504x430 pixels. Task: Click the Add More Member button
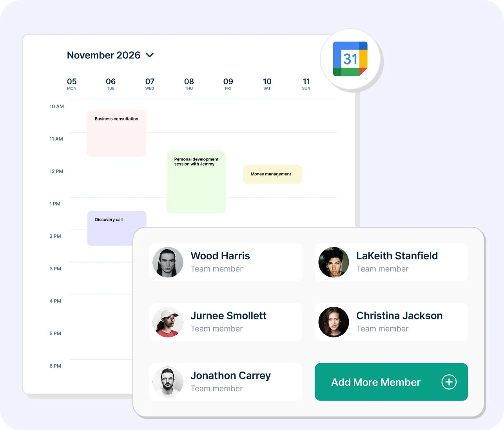click(391, 382)
